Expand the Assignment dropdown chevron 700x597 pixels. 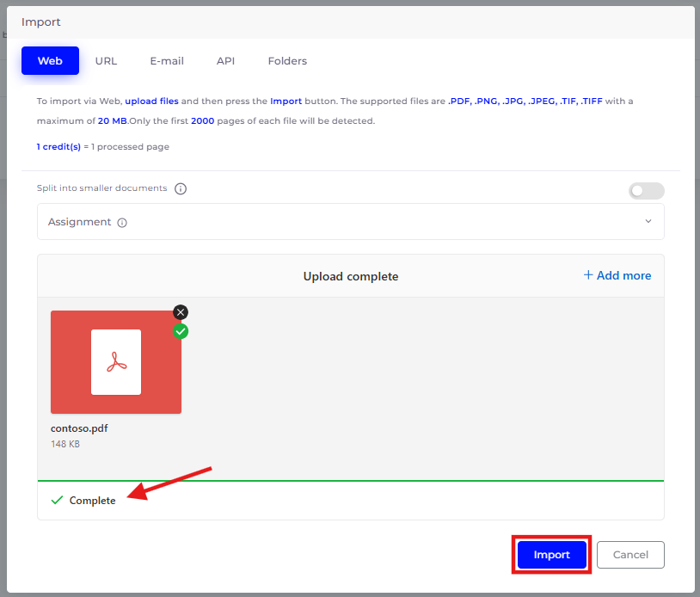(x=648, y=221)
